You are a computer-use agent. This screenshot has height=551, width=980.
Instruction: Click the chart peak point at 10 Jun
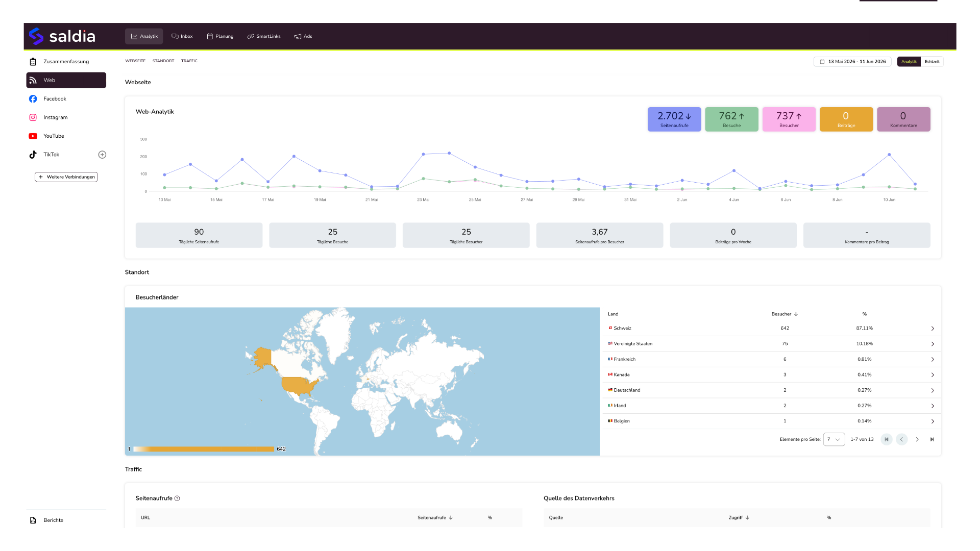889,155
